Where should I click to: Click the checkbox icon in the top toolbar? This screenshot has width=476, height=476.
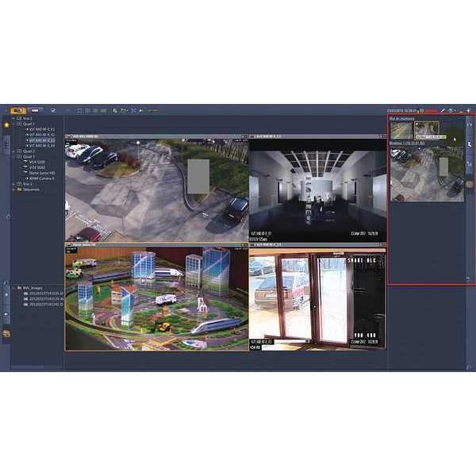52,110
